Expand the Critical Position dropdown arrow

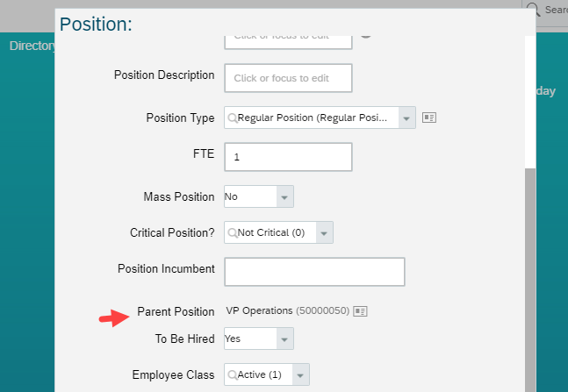(x=324, y=232)
